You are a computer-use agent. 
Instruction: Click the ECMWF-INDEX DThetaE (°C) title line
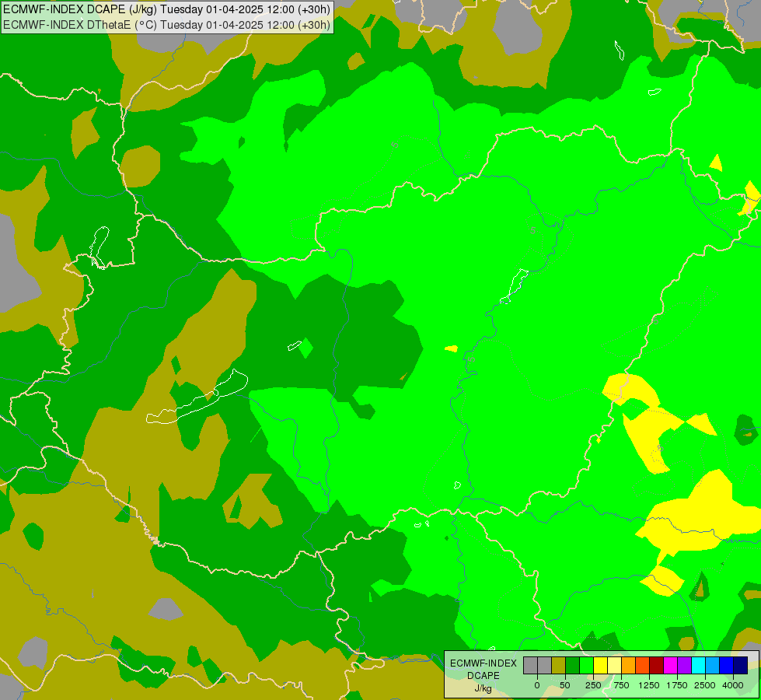166,24
